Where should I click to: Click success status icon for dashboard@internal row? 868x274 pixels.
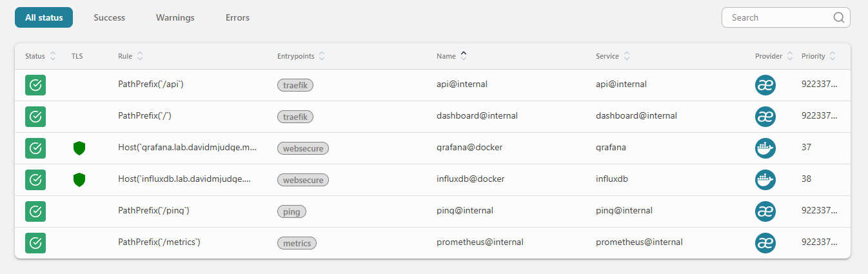pos(35,117)
